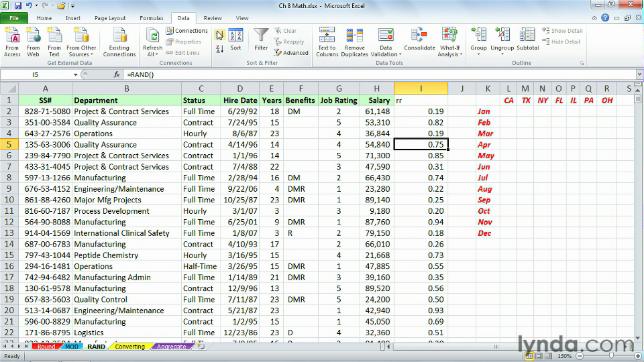Click the 130% zoom level
Image resolution: width=644 pixels, height=362 pixels.
pyautogui.click(x=564, y=356)
